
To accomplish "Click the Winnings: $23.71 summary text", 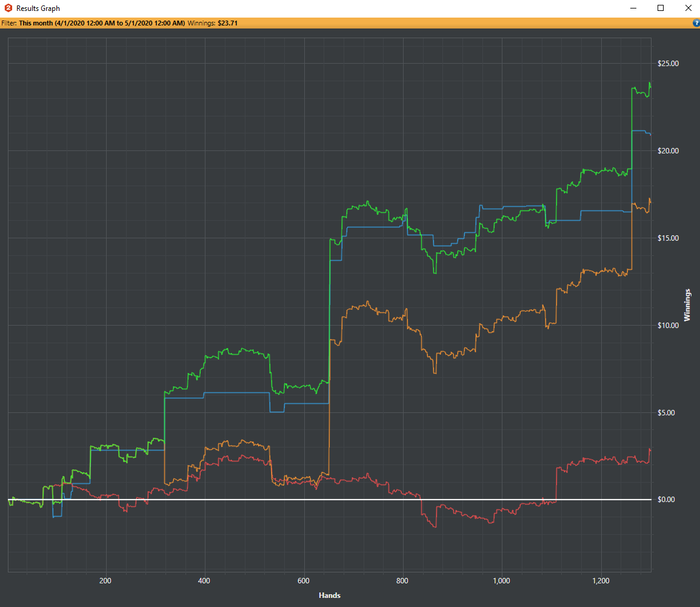I will (x=212, y=23).
